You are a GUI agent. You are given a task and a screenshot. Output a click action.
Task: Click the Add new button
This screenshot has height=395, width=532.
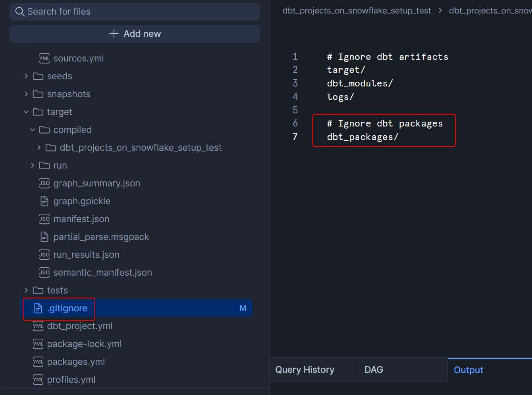[135, 34]
